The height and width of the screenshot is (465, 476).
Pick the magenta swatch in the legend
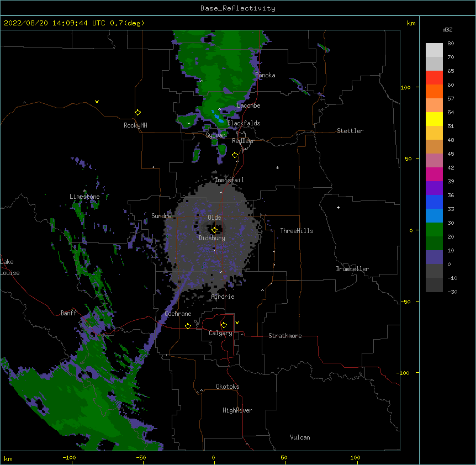coord(434,174)
